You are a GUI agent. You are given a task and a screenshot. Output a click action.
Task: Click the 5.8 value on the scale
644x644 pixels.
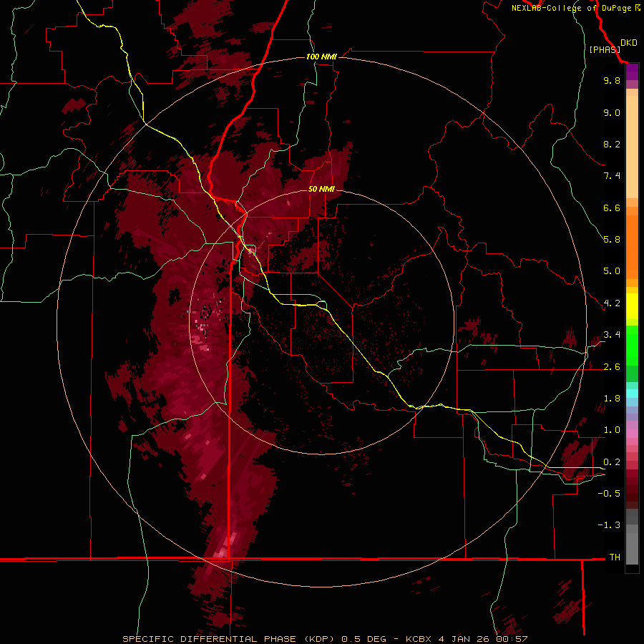pyautogui.click(x=612, y=240)
